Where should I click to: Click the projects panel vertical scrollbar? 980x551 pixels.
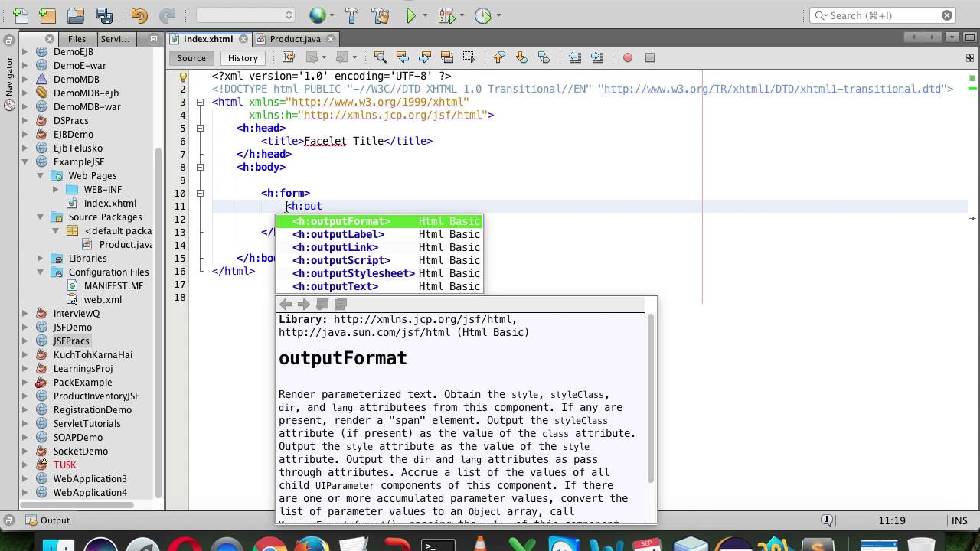(159, 321)
